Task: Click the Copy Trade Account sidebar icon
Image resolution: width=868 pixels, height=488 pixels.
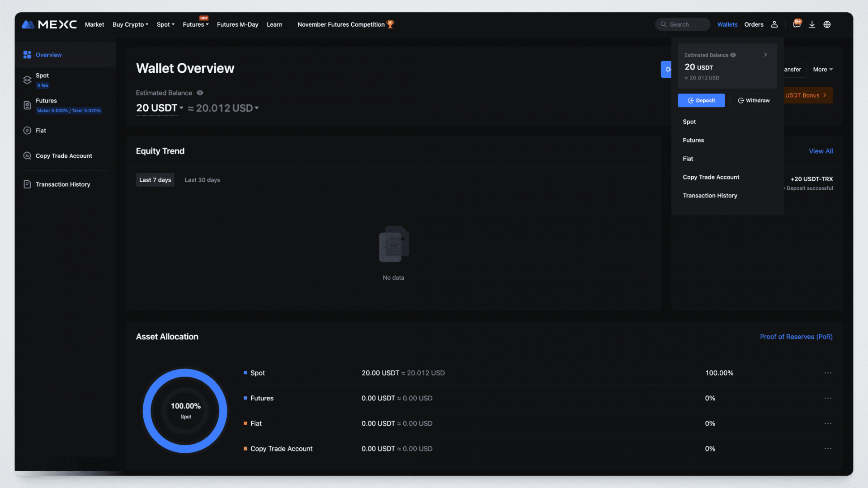Action: pos(27,156)
